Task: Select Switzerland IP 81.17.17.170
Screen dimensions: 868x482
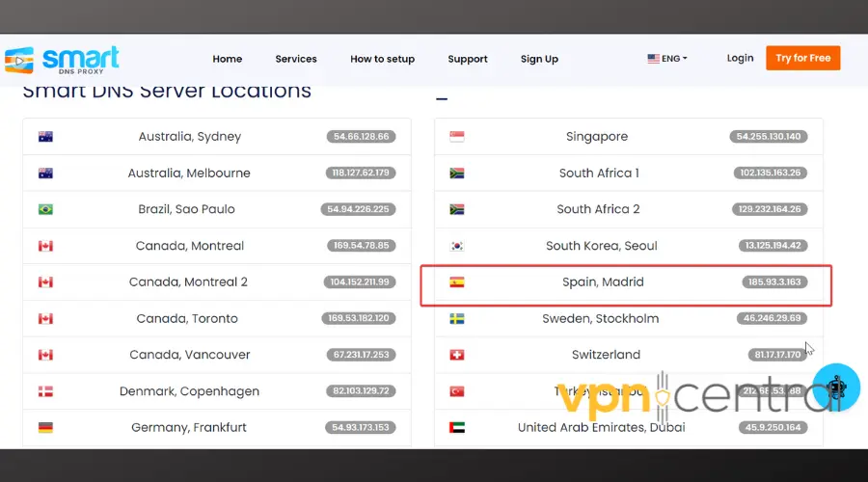Action: [777, 354]
